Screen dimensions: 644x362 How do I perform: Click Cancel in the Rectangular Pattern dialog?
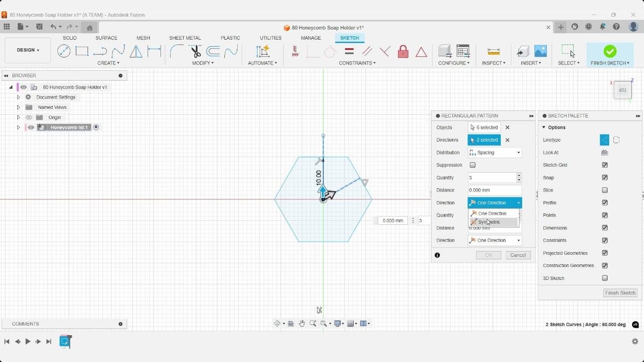[x=518, y=255]
